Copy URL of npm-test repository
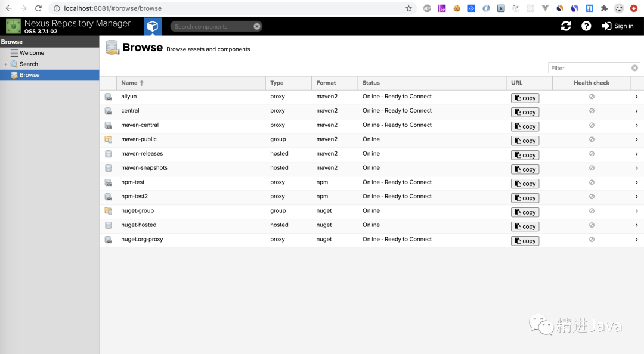Image resolution: width=644 pixels, height=354 pixels. 525,184
